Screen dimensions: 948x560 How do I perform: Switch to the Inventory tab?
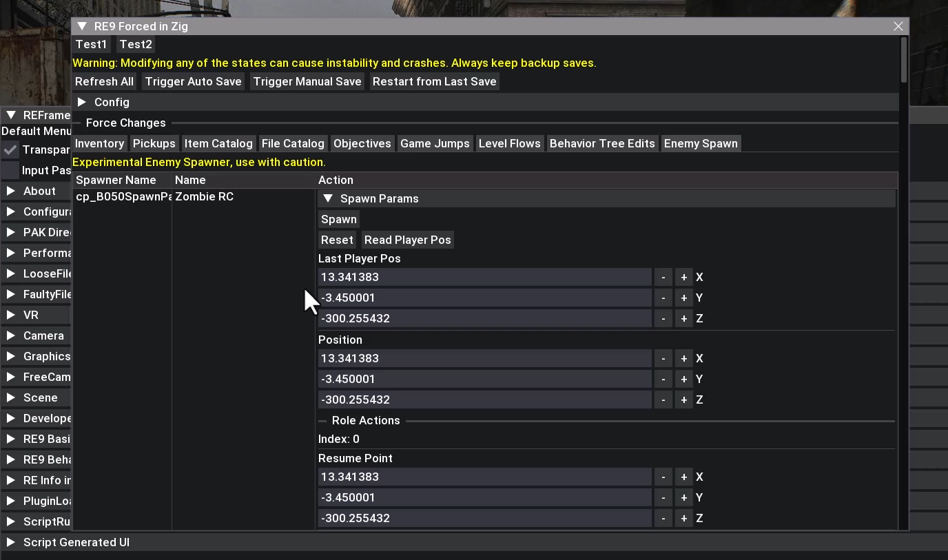click(x=100, y=143)
